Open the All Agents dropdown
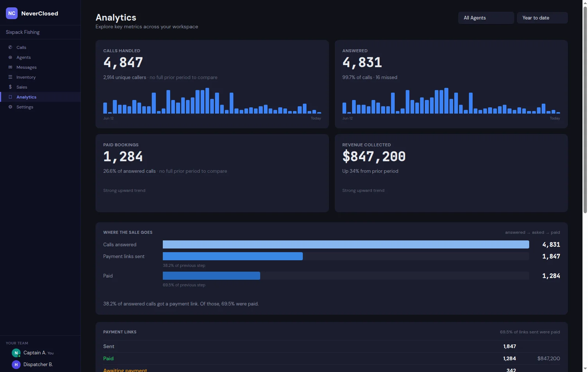The image size is (588, 372). pos(486,18)
